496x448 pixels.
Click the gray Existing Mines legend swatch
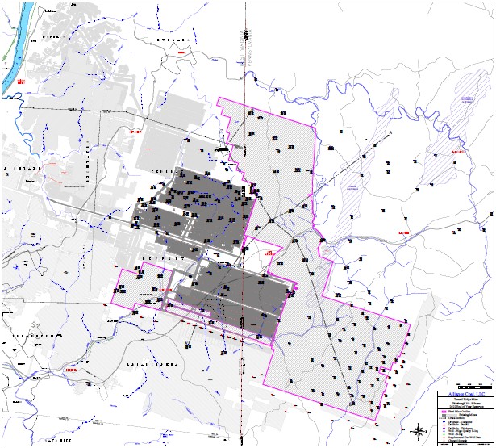pyautogui.click(x=444, y=415)
